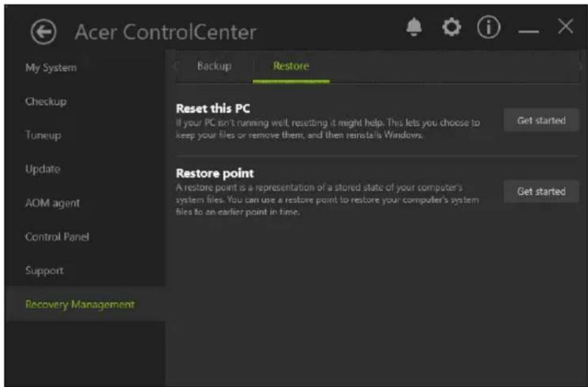Click Get started for Reset this PC
Viewport: 588px width, 387px height.
point(541,120)
